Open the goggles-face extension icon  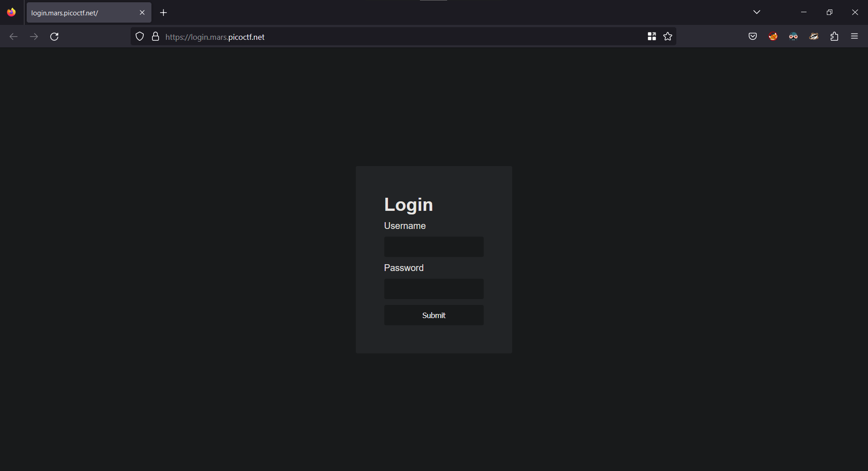[x=793, y=37]
